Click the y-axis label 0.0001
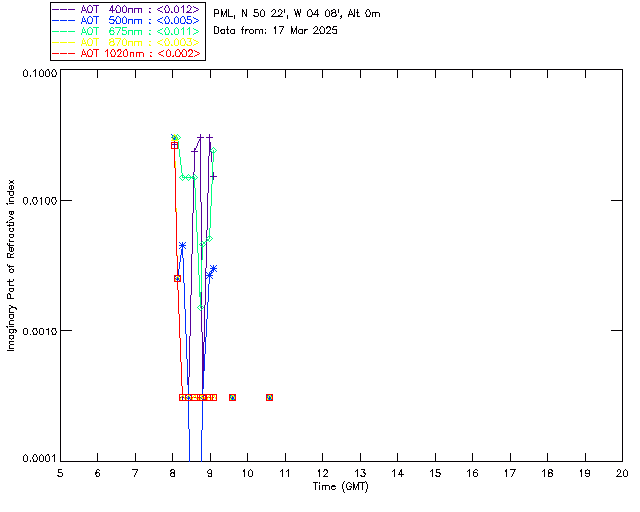Viewport: 640px width, 512px height. [40, 459]
